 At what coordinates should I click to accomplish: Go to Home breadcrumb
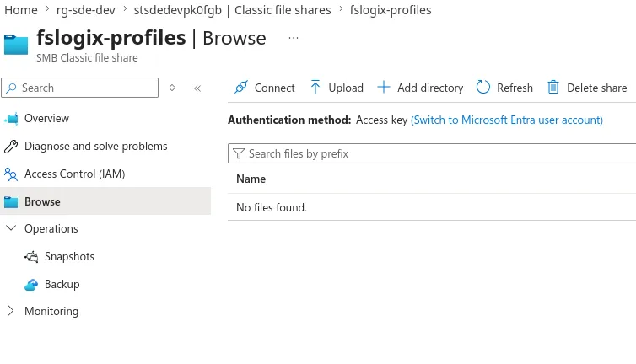(21, 10)
